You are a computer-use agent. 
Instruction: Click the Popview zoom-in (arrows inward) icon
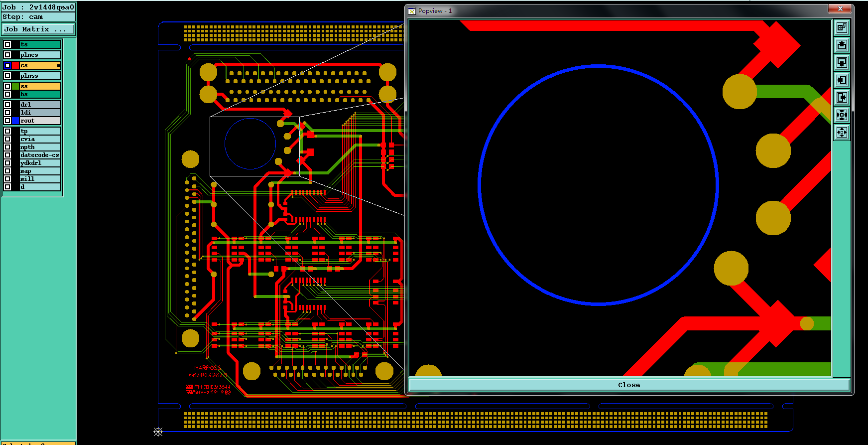(x=842, y=115)
